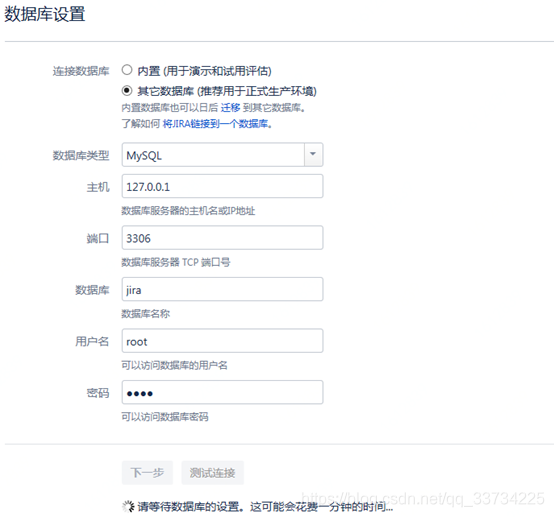
Task: Click the masked password field
Action: (x=222, y=393)
